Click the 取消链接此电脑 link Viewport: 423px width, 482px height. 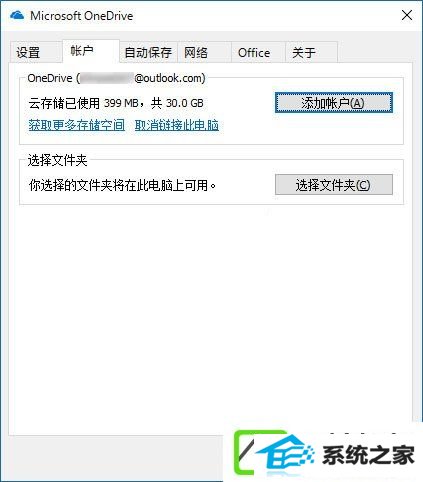click(177, 125)
